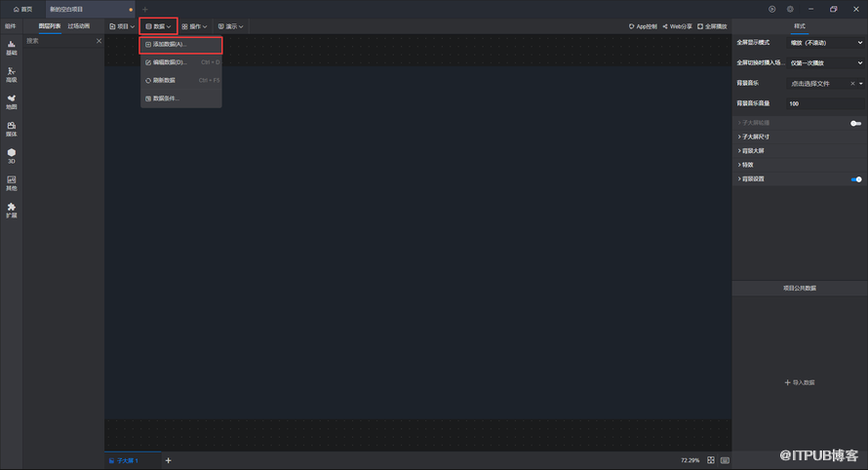Click the keyboard icon in status bar
This screenshot has height=470, width=868.
pyautogui.click(x=726, y=460)
